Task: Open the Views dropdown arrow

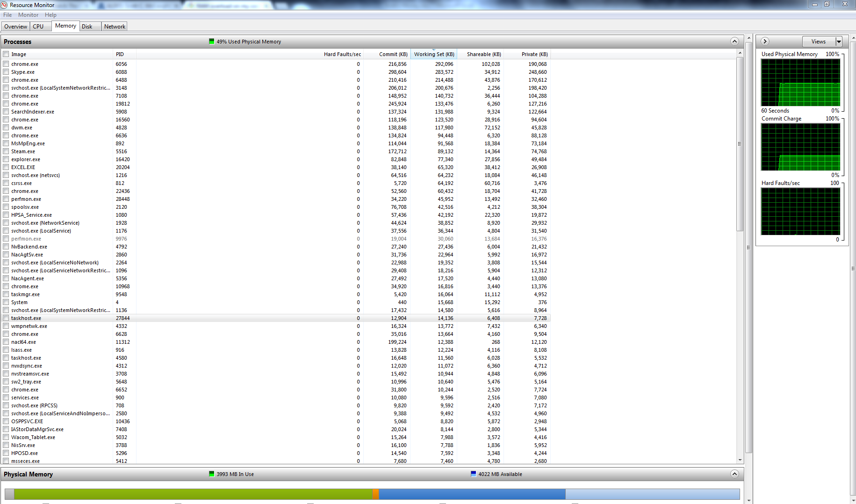Action: point(839,42)
